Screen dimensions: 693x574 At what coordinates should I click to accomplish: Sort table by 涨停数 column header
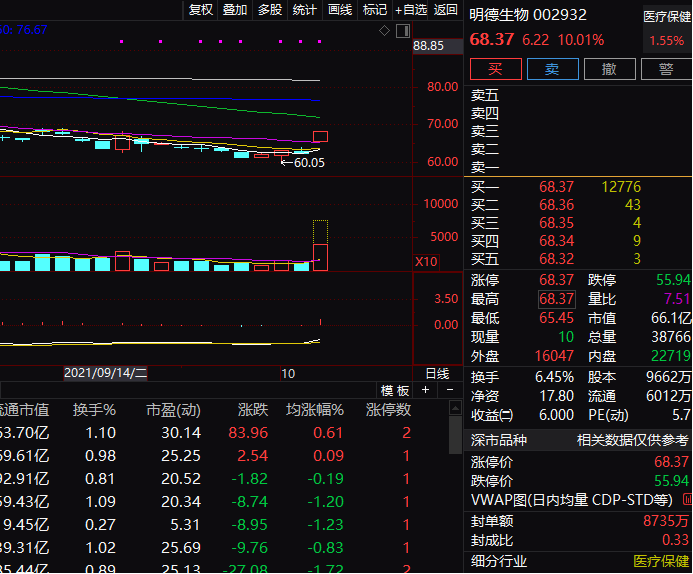[x=388, y=410]
